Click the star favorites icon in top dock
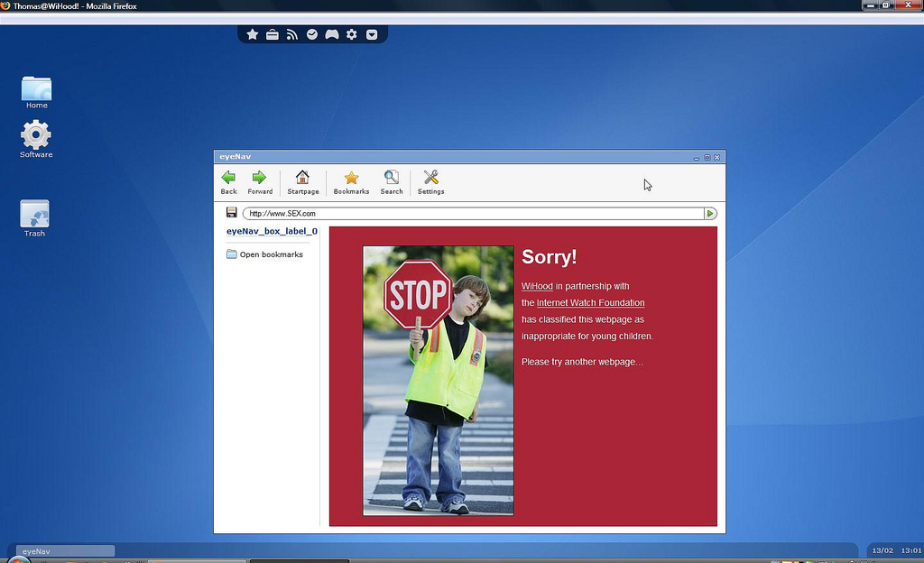 click(x=253, y=34)
